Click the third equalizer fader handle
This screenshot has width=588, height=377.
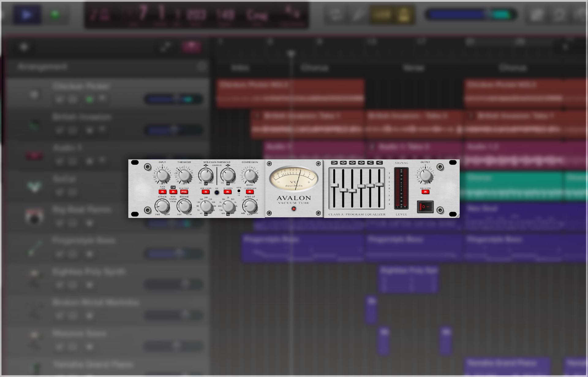coord(352,191)
